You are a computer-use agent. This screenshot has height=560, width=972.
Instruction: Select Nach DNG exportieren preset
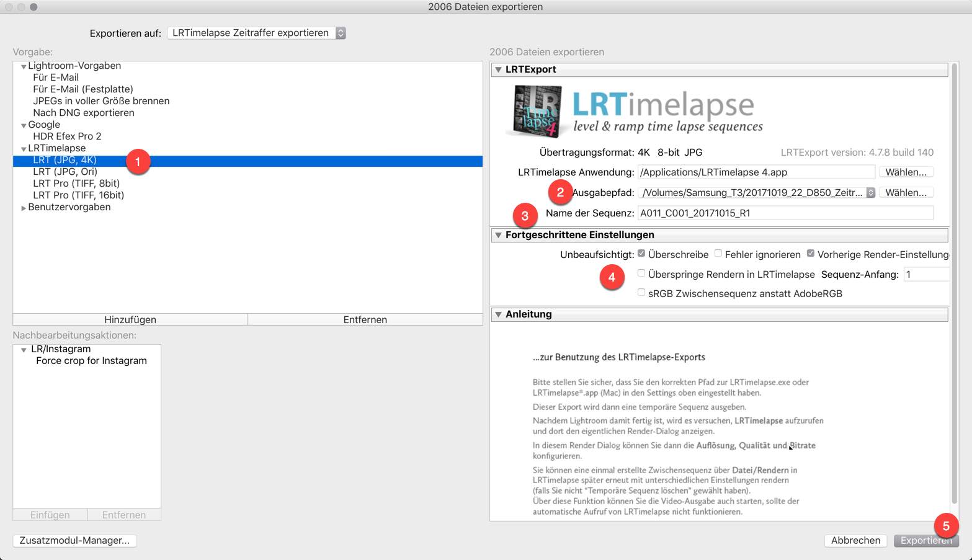pyautogui.click(x=84, y=113)
